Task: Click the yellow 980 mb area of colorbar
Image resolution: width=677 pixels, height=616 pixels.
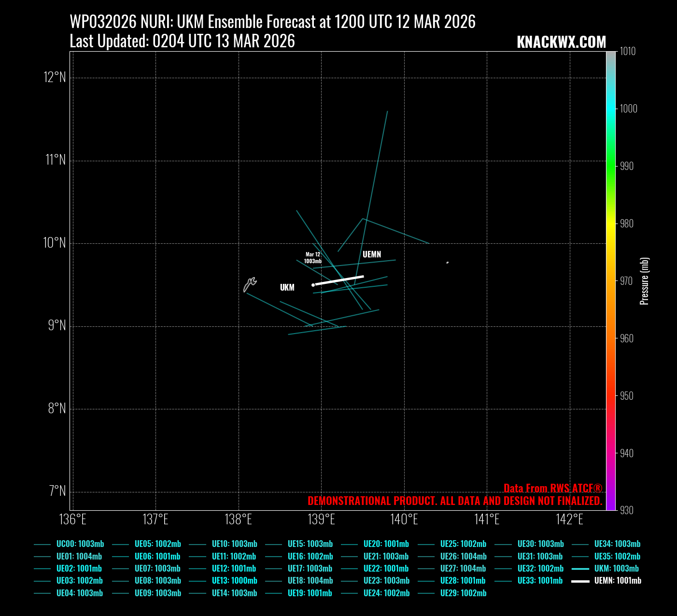Action: coord(611,224)
